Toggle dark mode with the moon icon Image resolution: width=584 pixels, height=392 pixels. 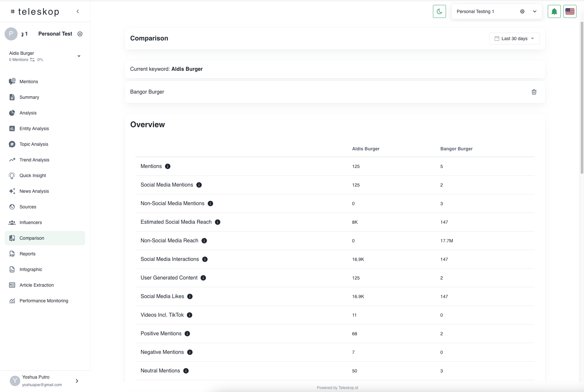point(439,11)
